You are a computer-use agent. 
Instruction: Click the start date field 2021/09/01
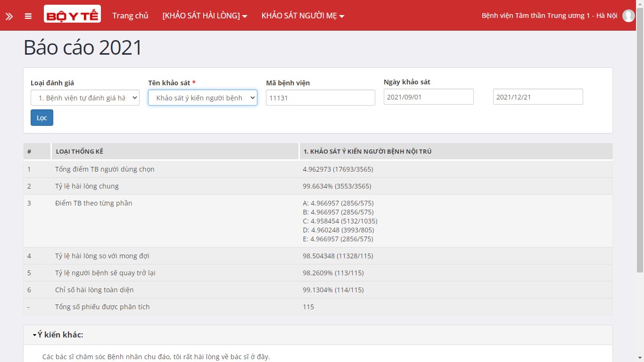click(x=428, y=97)
